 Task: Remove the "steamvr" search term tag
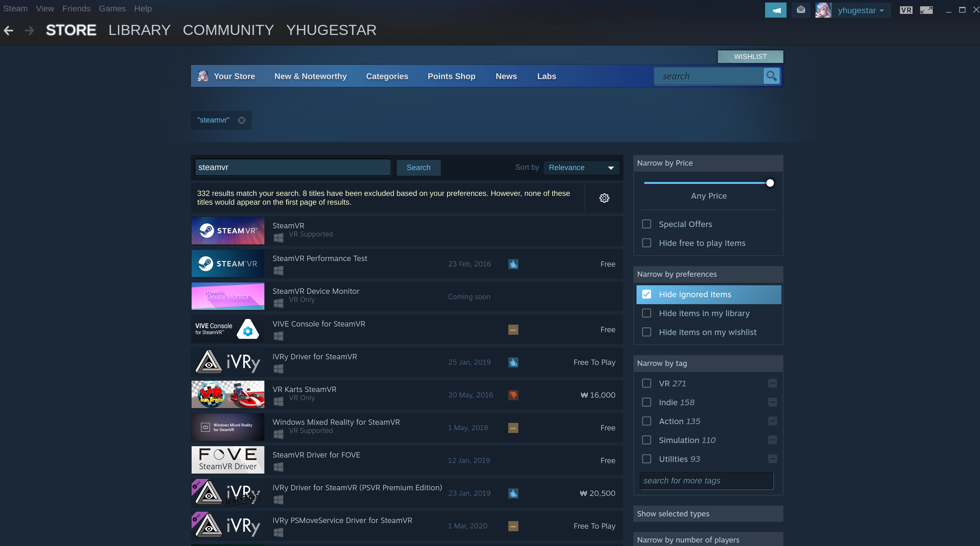(x=242, y=120)
